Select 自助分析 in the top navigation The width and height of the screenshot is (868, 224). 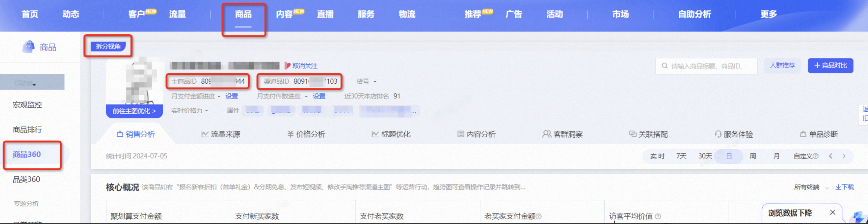point(694,14)
